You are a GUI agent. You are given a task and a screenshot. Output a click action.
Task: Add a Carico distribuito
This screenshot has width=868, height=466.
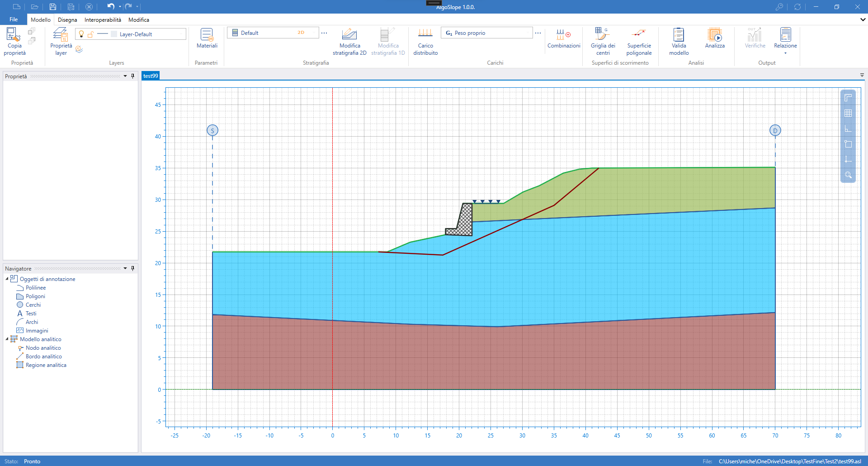[425, 42]
